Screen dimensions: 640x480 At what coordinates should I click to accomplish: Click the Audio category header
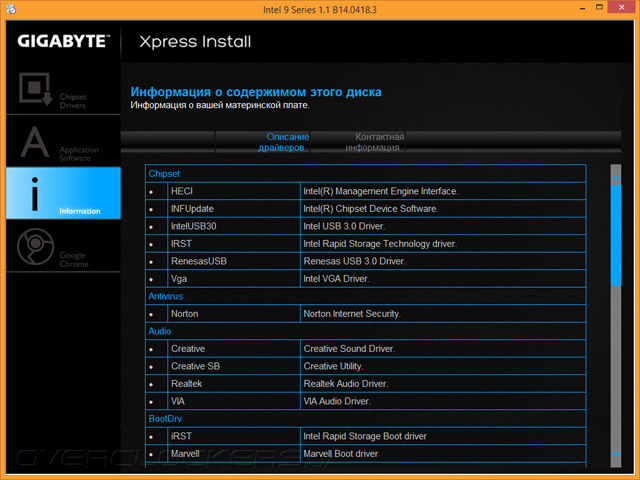coord(160,331)
